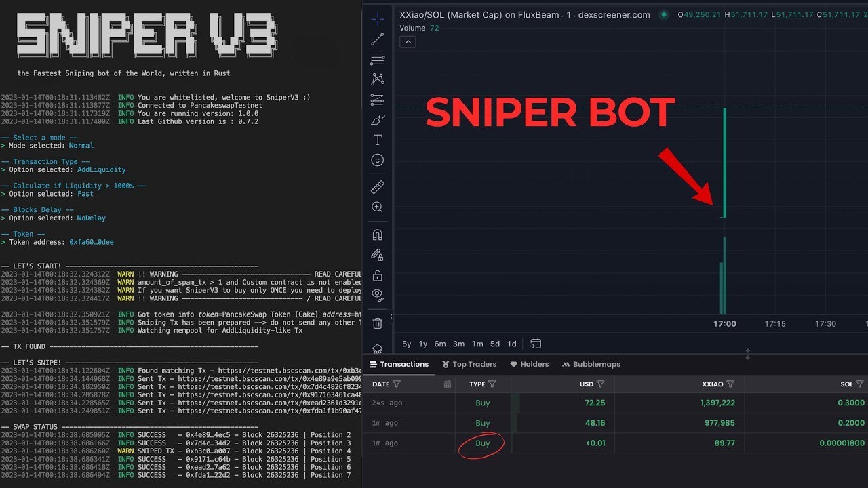868x488 pixels.
Task: Collapse the volume indicator legend arrow
Action: pos(408,42)
